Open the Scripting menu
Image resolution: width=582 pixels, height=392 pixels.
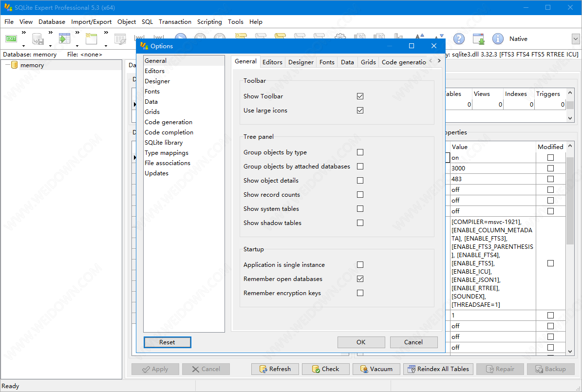point(209,22)
